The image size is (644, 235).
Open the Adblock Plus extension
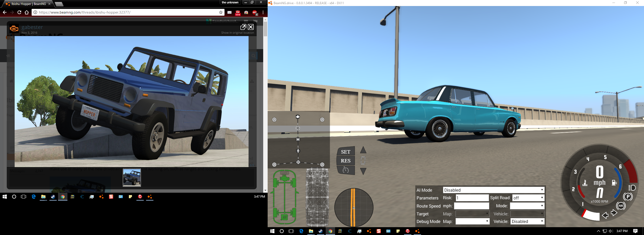point(255,13)
